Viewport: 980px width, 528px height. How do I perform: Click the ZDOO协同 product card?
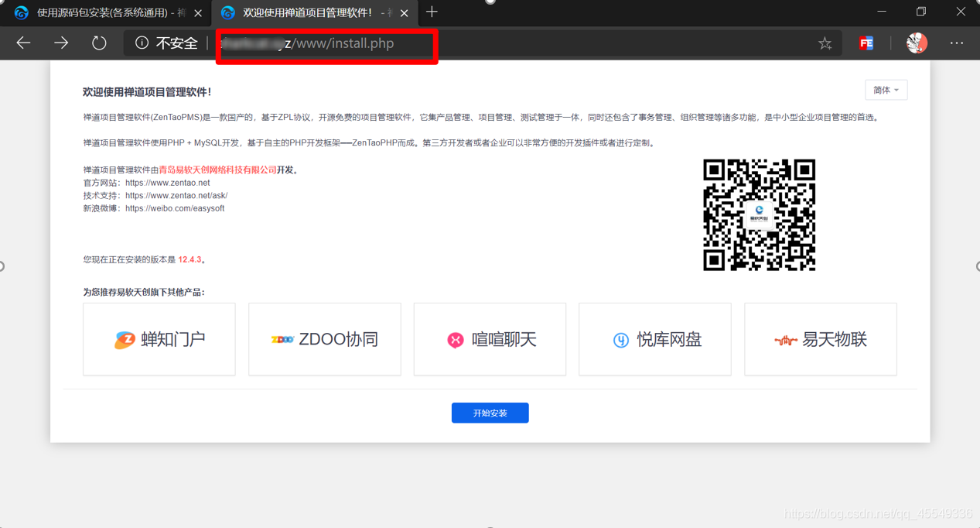[x=325, y=339]
